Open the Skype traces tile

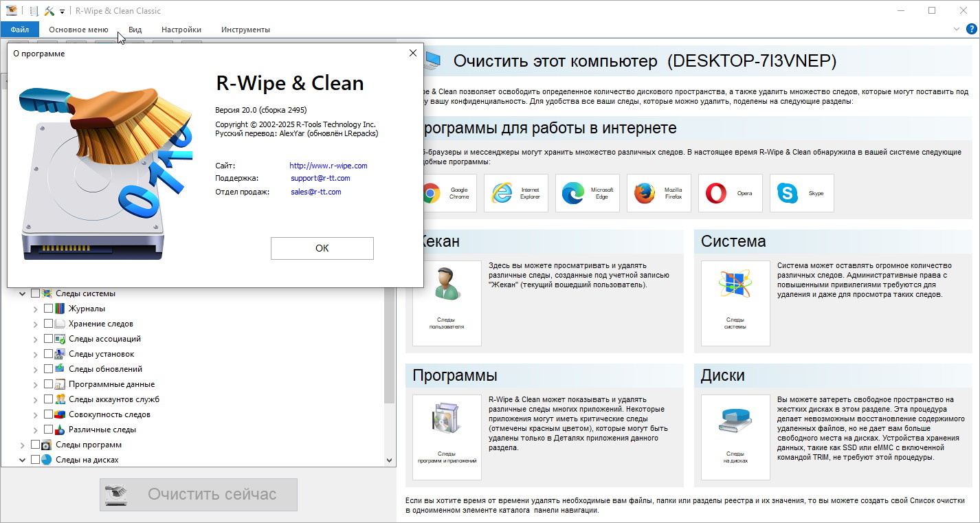(x=801, y=193)
